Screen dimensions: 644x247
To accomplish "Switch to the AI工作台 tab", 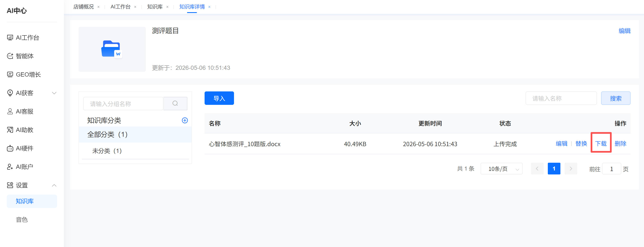I will pyautogui.click(x=121, y=7).
